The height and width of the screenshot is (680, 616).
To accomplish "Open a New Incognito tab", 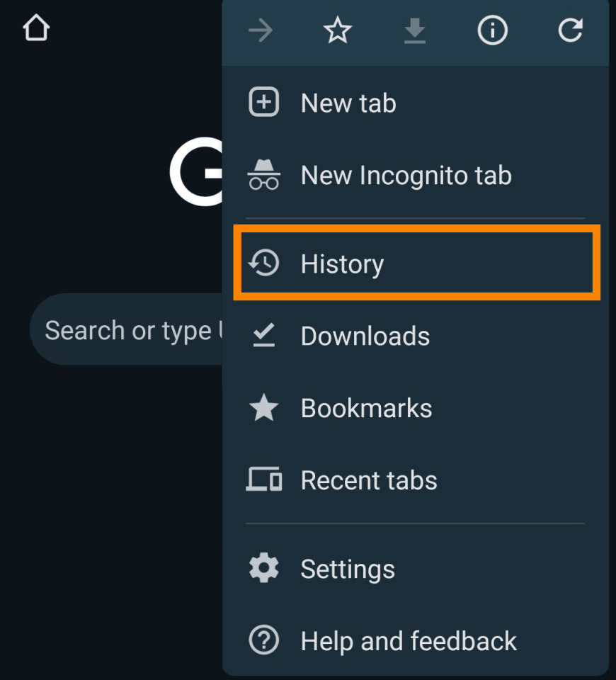I will (406, 176).
